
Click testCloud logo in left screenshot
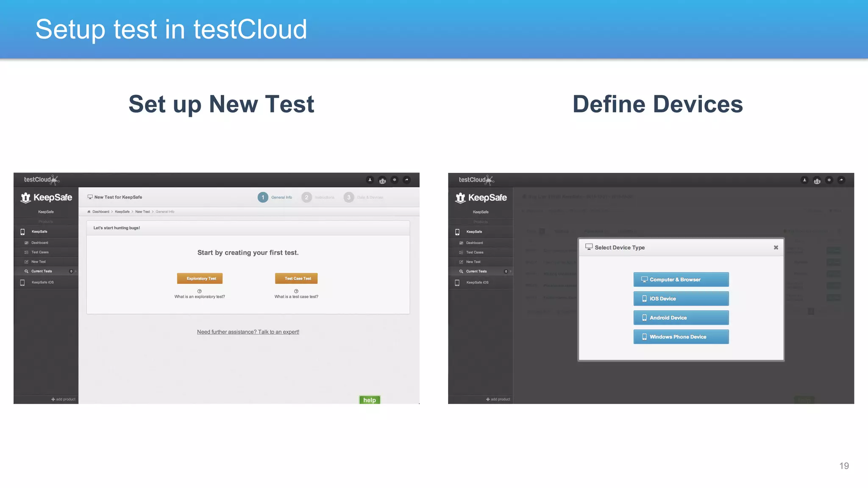click(x=42, y=180)
